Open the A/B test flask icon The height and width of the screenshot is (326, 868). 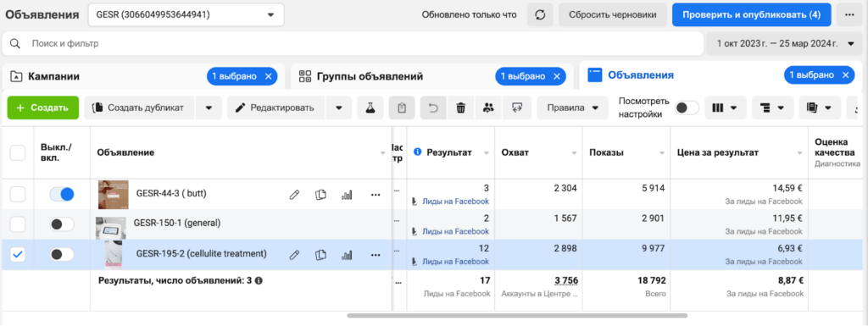tap(370, 108)
